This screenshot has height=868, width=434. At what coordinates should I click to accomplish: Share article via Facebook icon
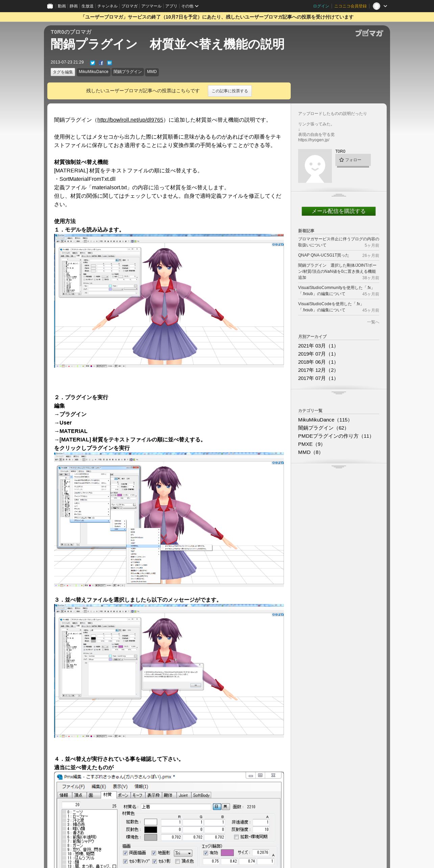[x=101, y=63]
